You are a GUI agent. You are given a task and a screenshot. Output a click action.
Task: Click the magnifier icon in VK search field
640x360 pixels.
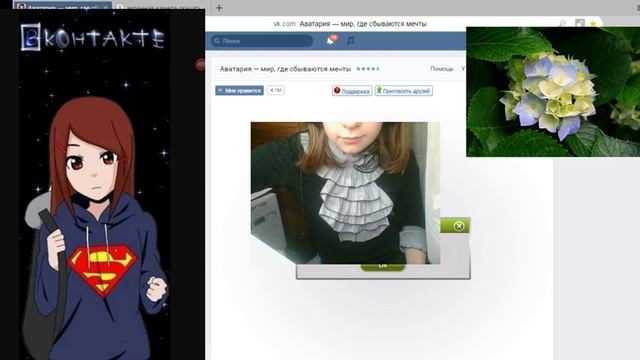click(x=217, y=41)
